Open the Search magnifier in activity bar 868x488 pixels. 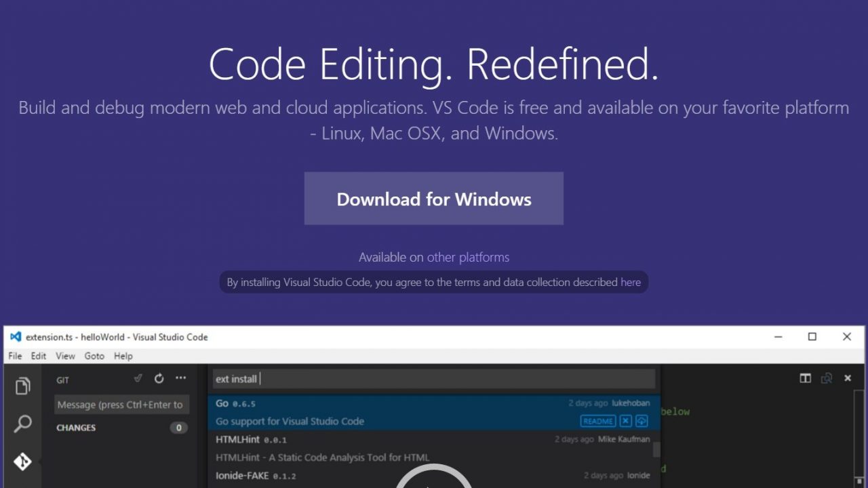[x=22, y=424]
